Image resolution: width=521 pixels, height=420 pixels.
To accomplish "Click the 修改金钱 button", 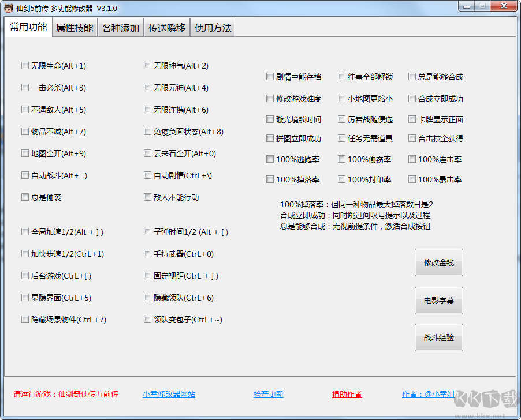I will 438,262.
